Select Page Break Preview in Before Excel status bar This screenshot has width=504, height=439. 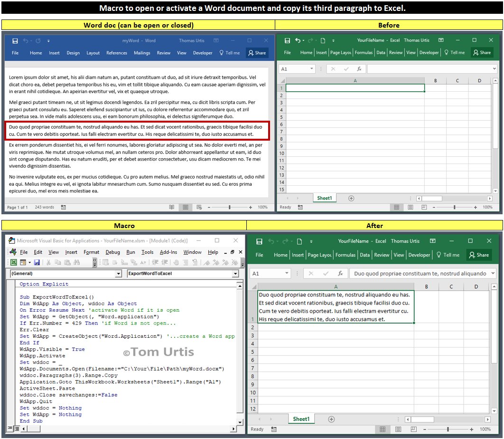[424, 207]
